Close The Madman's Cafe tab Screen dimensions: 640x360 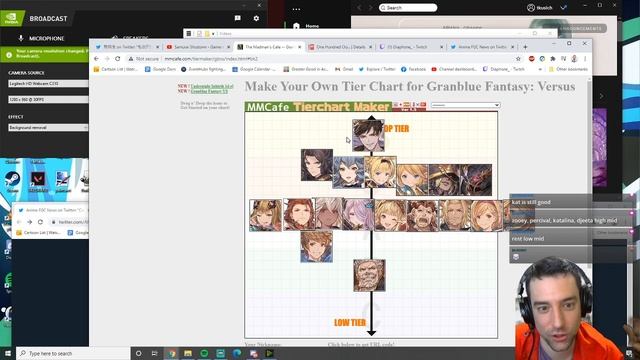coord(299,47)
